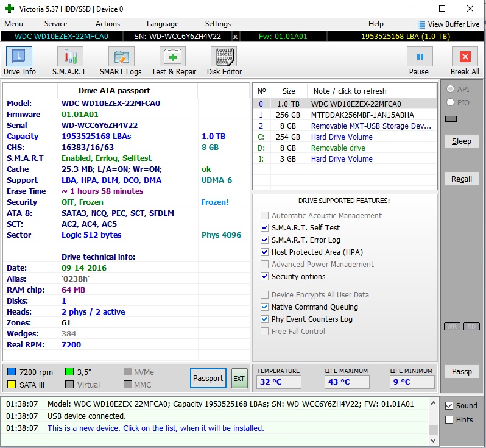The width and height of the screenshot is (486, 448).
Task: Click the TEMPERATURE 32 °C field
Action: 279,382
